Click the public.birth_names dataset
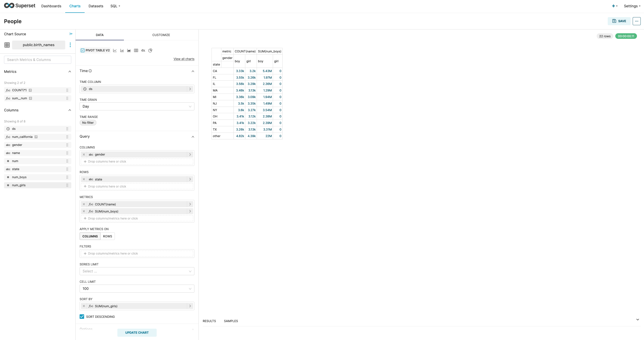This screenshot has width=644, height=340. 39,45
